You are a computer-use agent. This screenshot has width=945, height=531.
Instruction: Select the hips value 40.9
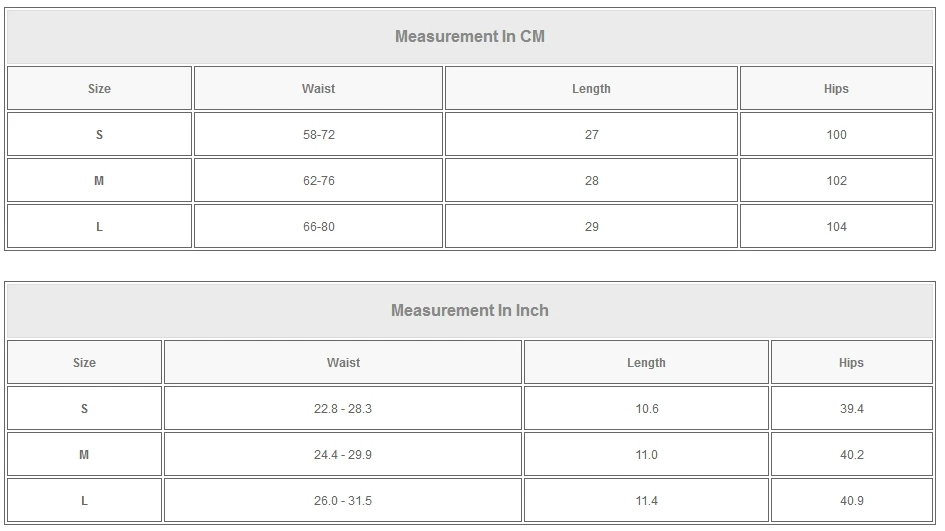[851, 501]
